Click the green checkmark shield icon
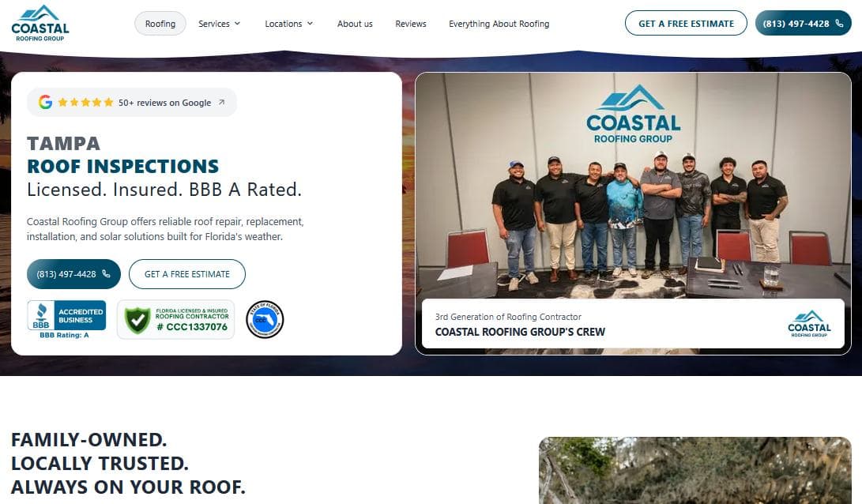This screenshot has width=862, height=504. pyautogui.click(x=137, y=321)
